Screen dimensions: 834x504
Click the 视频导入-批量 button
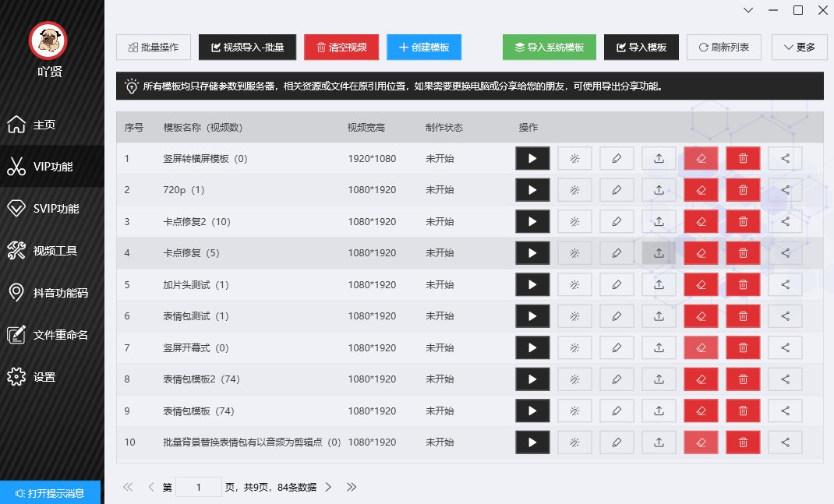(247, 48)
